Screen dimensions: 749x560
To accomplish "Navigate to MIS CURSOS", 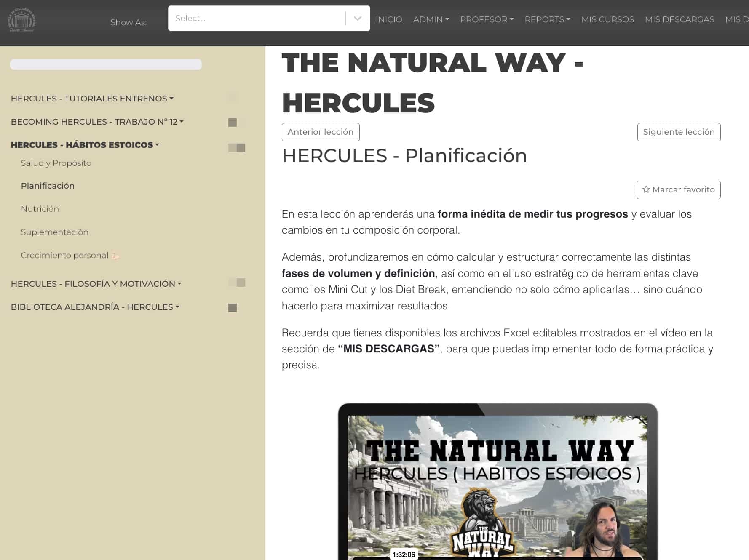I will coord(607,19).
